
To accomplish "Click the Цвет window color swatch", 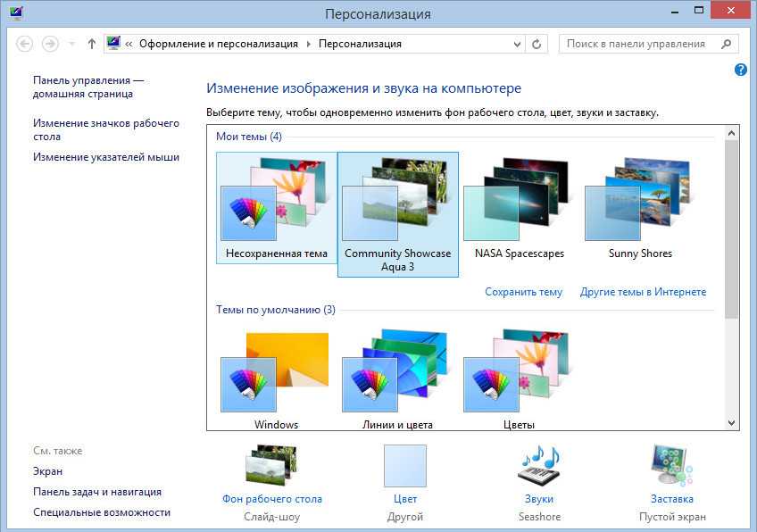I will click(x=405, y=466).
